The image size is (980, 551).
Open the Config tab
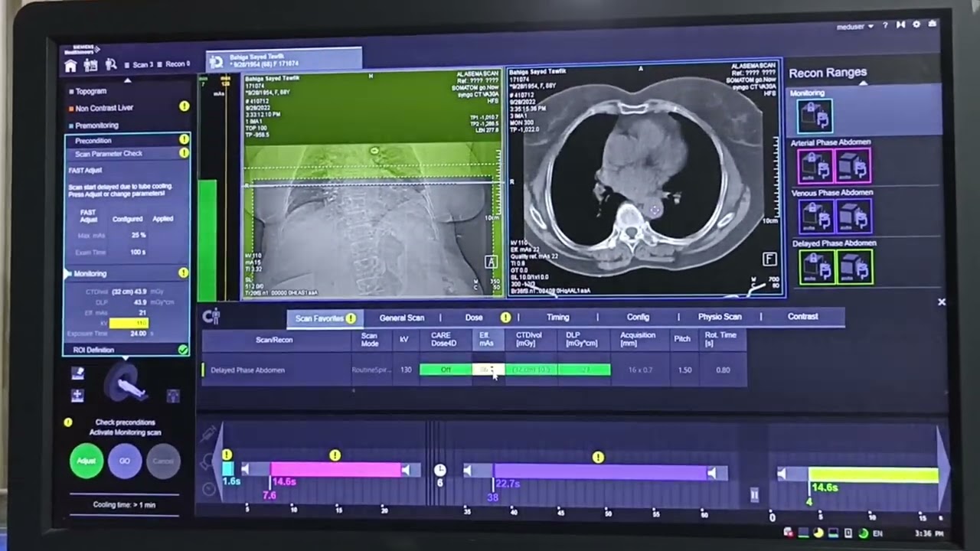pos(638,317)
